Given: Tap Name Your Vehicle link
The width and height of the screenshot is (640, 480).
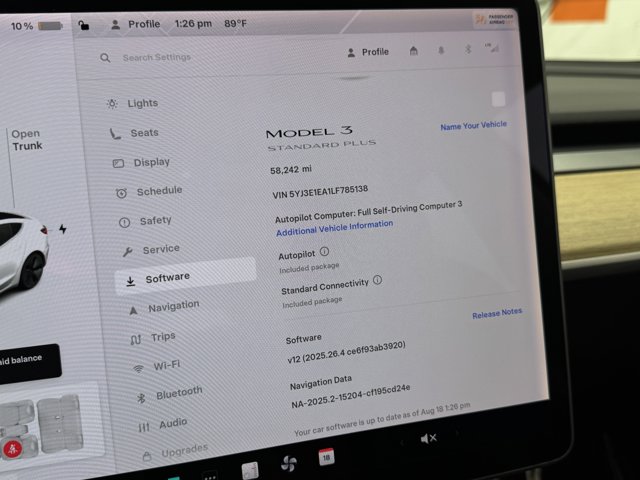Looking at the screenshot, I should click(473, 126).
